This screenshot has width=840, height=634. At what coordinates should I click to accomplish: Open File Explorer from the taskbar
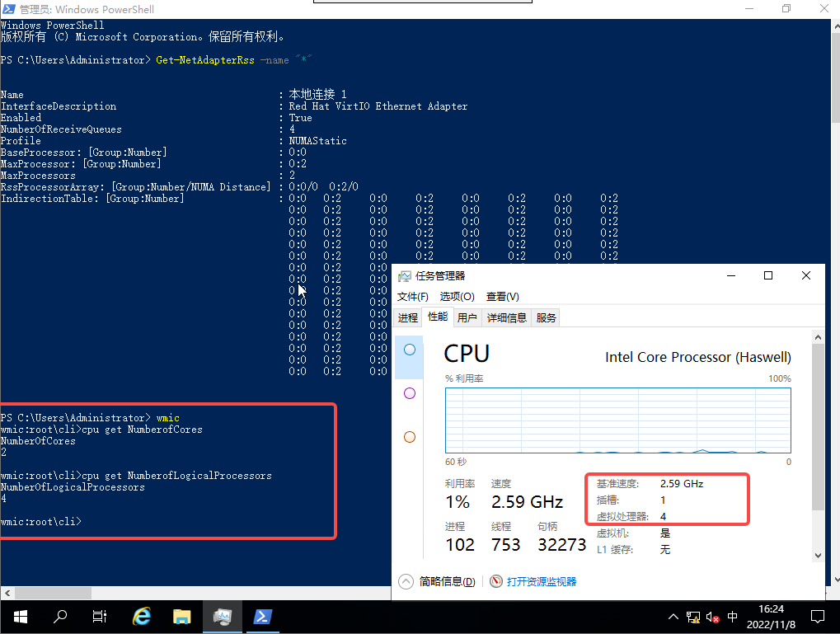pyautogui.click(x=181, y=616)
